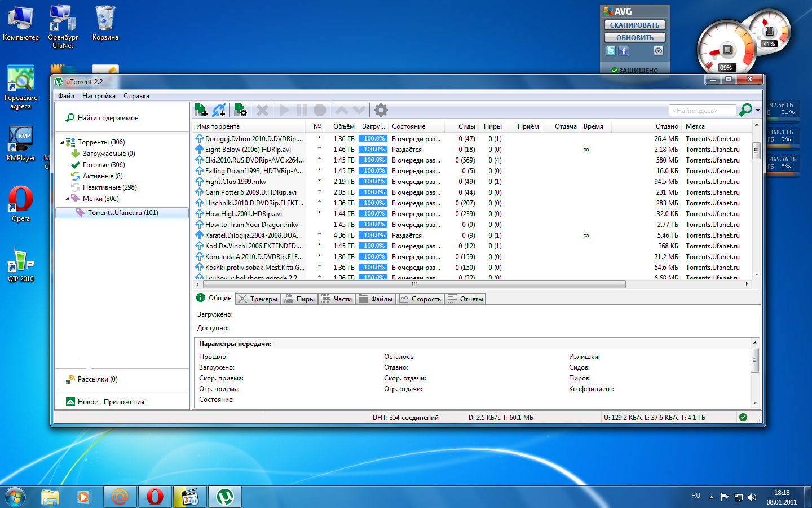
Task: Select the Общие tab
Action: coord(214,298)
